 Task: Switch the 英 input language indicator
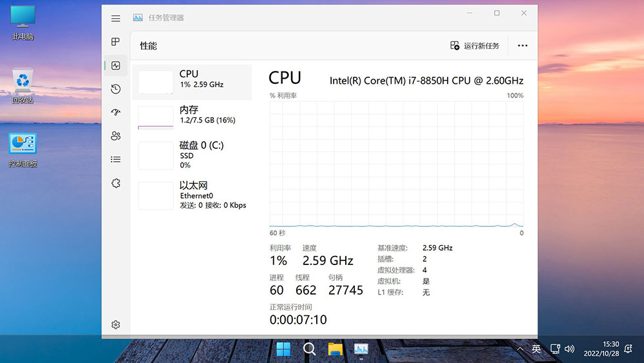pos(536,349)
